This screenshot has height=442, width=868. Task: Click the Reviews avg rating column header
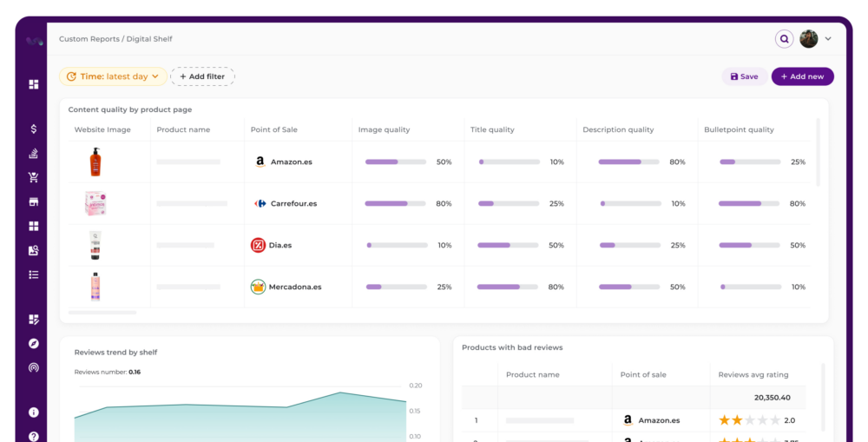pos(753,375)
